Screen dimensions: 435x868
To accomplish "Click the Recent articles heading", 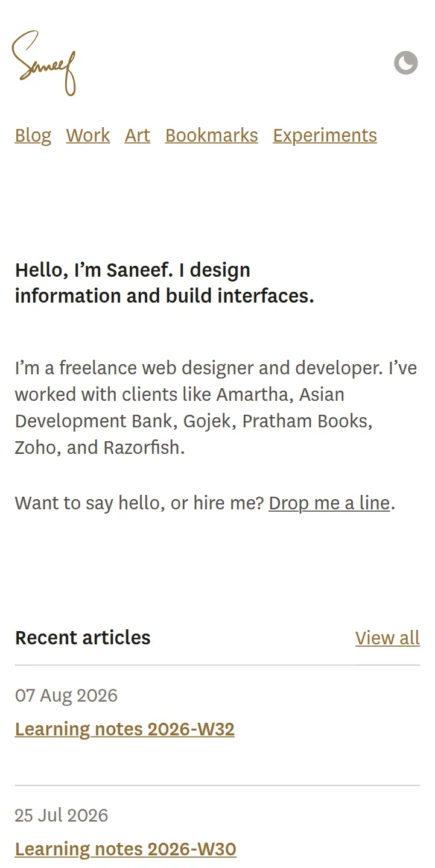I will coord(83,638).
